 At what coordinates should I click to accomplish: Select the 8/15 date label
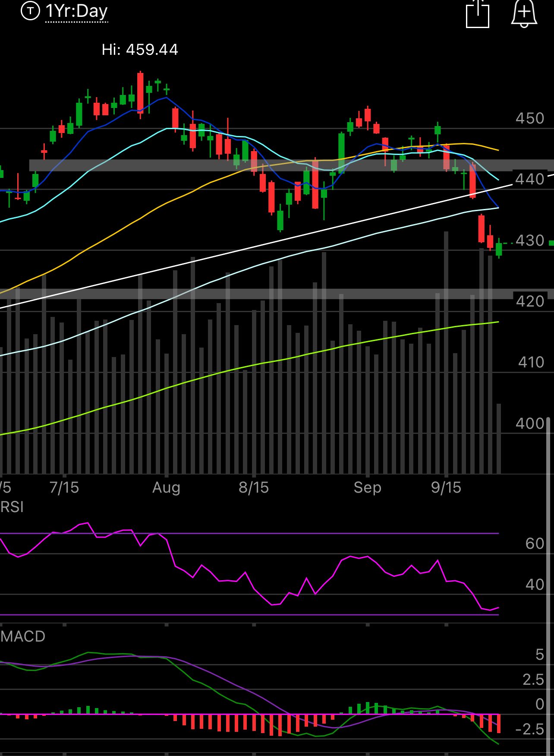click(254, 487)
